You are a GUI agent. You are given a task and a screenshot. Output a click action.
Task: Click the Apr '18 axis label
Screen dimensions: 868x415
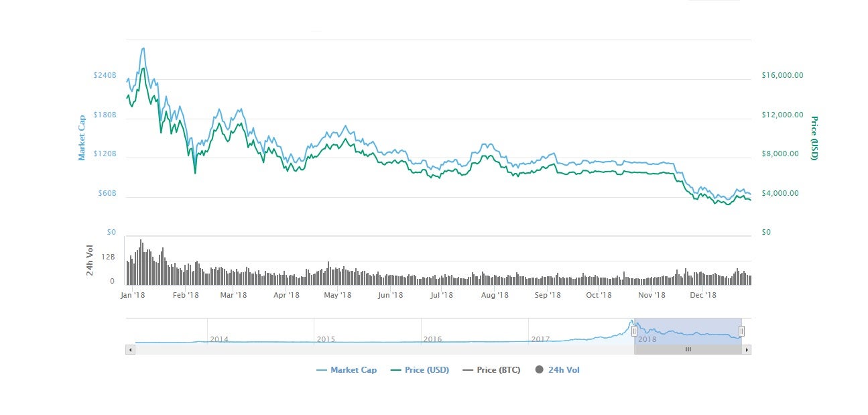click(x=286, y=295)
